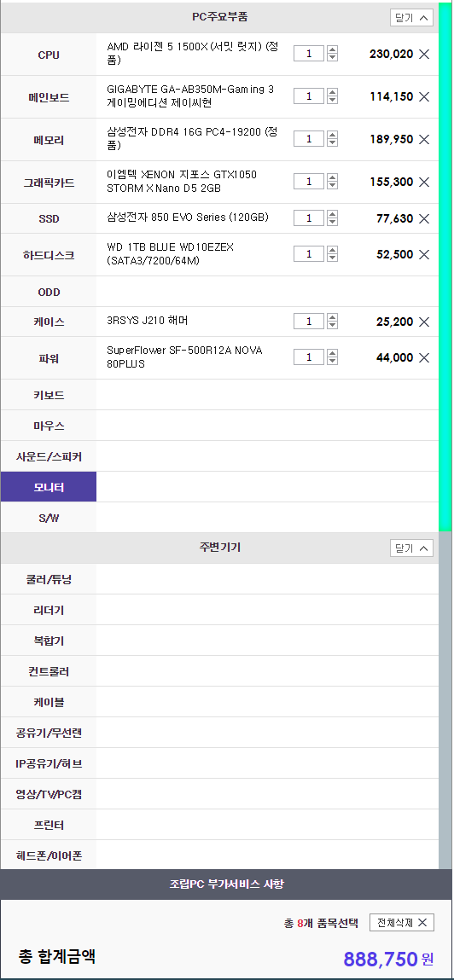
Task: Delete the 3RSYS J210 case entry
Action: click(x=424, y=322)
